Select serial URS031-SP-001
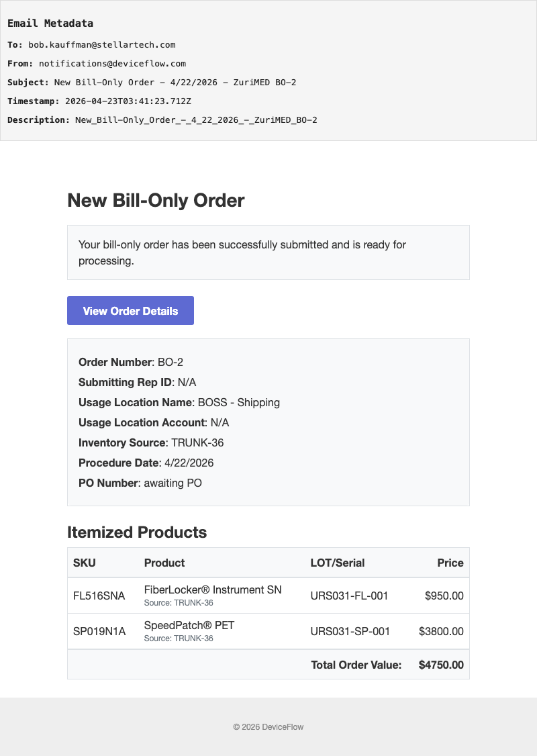Screen dimensions: 537x756 pyautogui.click(x=350, y=632)
